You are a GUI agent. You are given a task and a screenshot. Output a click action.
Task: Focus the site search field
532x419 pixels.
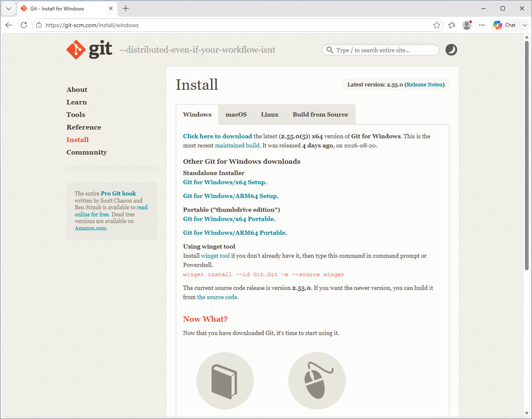(381, 50)
